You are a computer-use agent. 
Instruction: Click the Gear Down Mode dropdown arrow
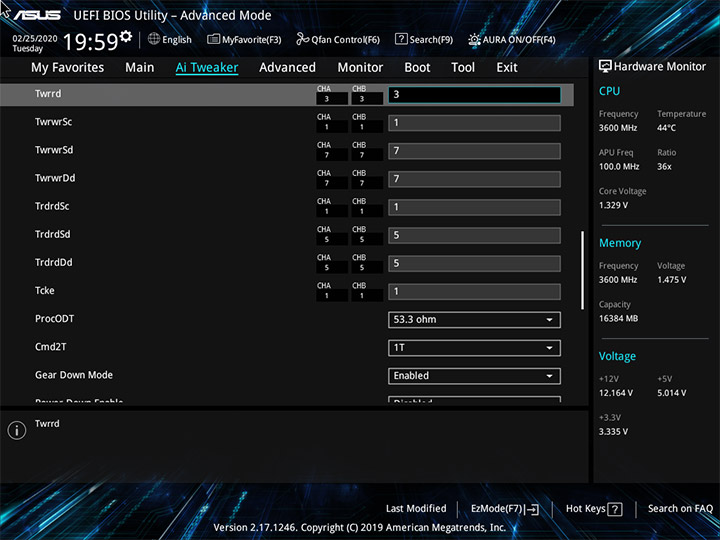[x=549, y=376]
